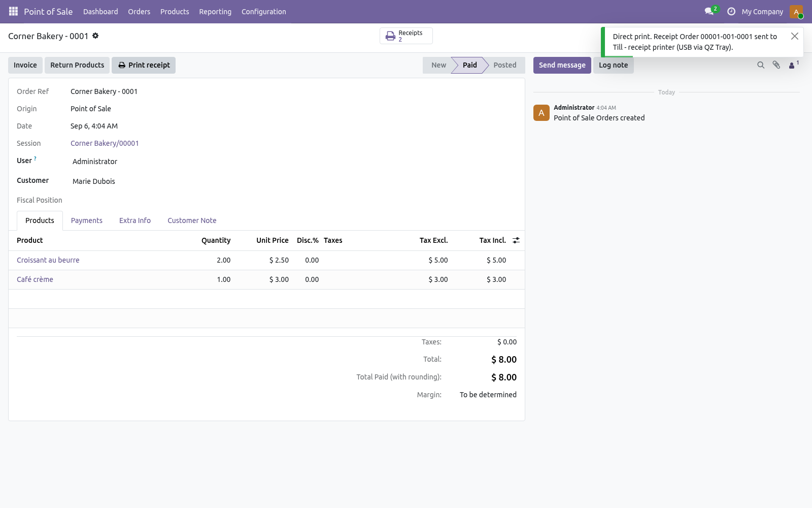Click Point of Sale app title

pyautogui.click(x=48, y=11)
